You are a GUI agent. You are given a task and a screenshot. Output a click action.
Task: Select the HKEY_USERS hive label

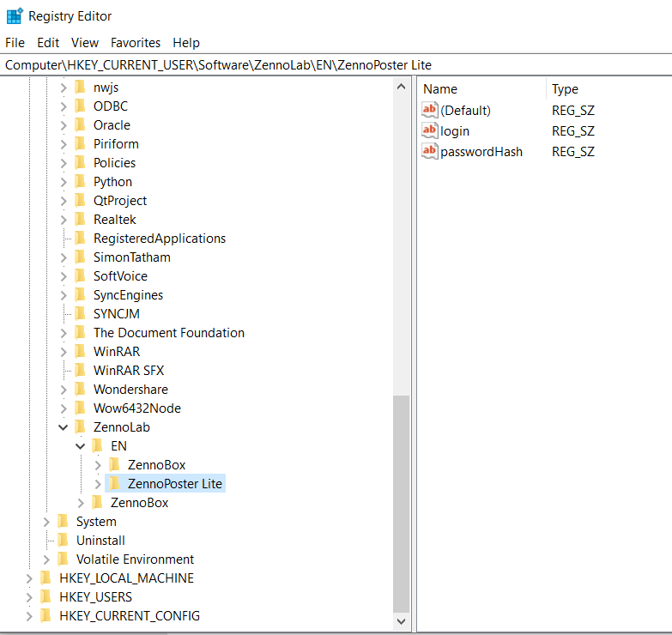tap(95, 597)
